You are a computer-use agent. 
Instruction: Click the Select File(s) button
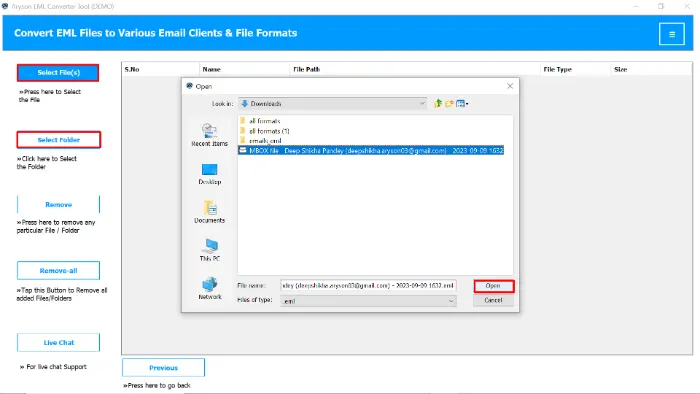point(58,73)
